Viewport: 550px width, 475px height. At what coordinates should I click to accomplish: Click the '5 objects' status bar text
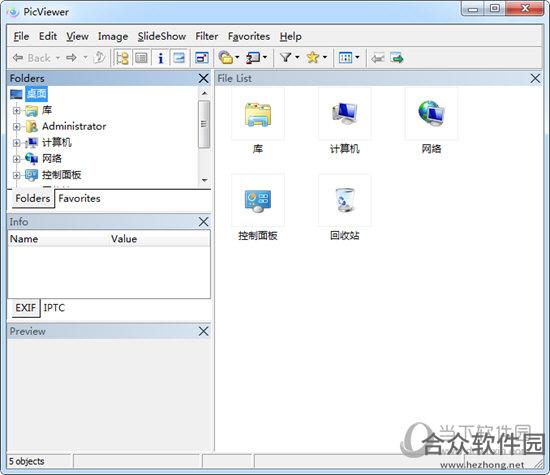click(27, 461)
